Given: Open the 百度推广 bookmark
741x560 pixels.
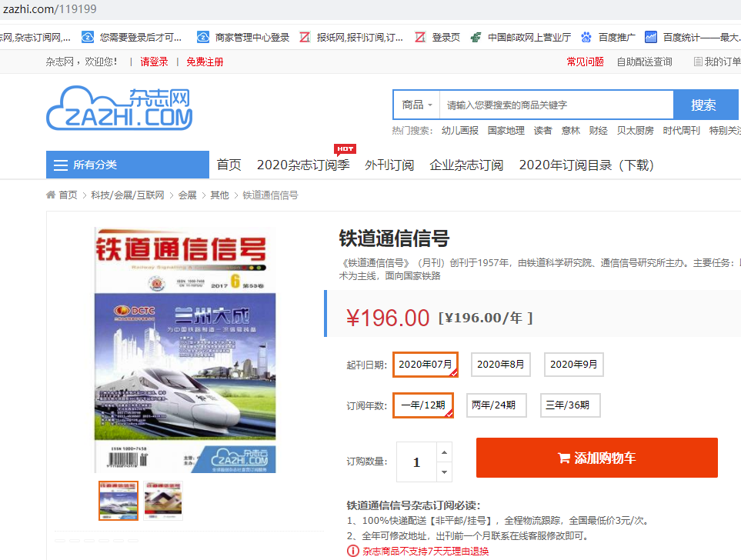Looking at the screenshot, I should click(x=608, y=38).
